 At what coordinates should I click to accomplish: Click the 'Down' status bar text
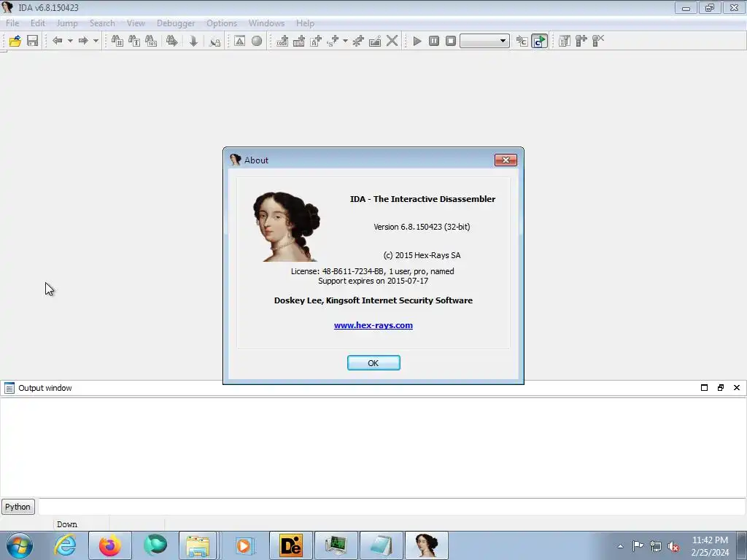tap(66, 524)
